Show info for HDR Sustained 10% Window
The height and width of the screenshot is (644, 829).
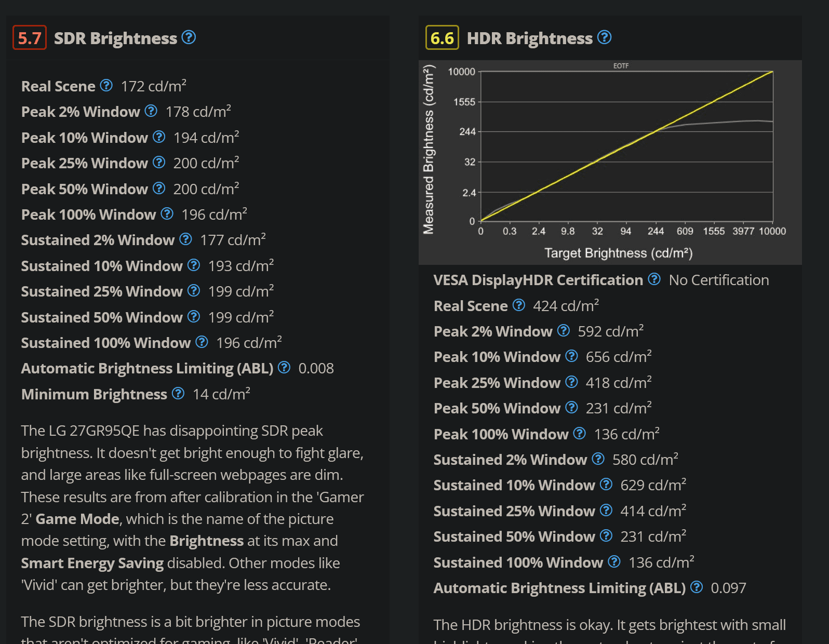[x=606, y=484]
